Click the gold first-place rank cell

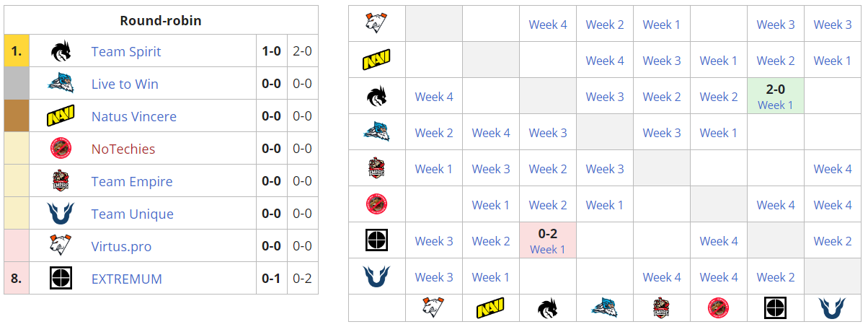(x=17, y=51)
